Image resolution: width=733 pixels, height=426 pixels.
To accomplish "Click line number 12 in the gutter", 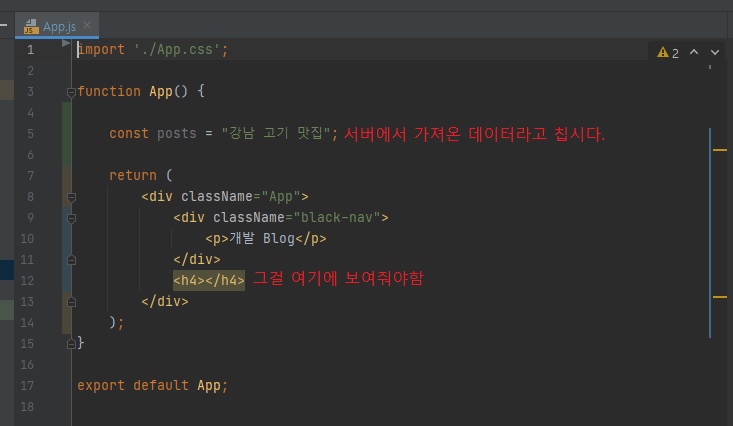I will pos(27,281).
